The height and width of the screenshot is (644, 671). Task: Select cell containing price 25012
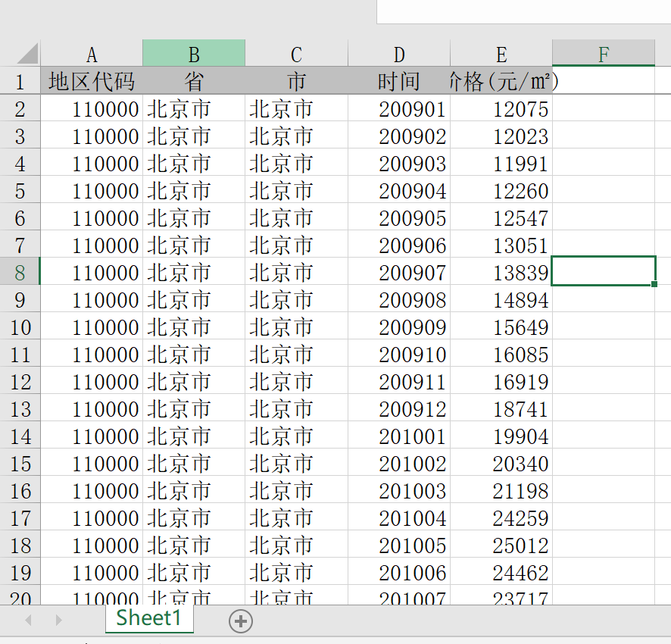501,546
